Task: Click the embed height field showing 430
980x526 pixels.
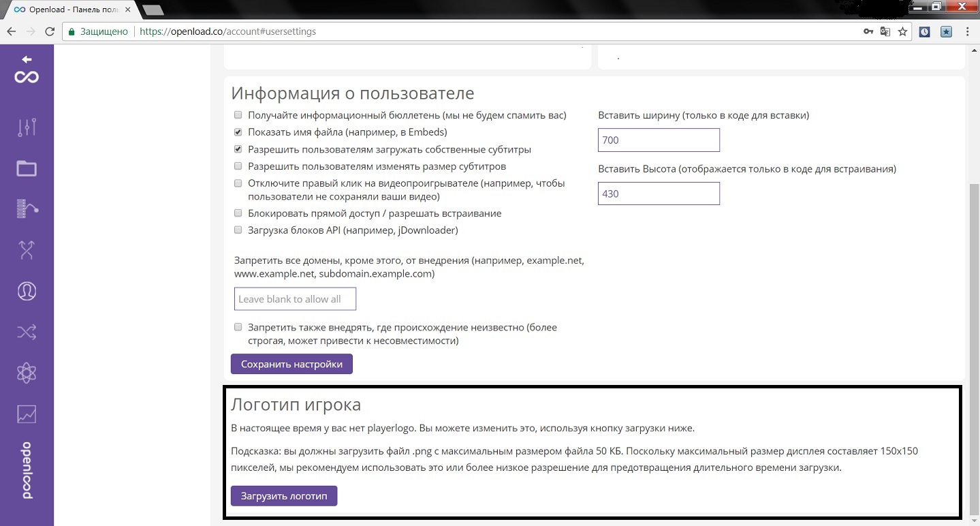Action: pos(659,194)
